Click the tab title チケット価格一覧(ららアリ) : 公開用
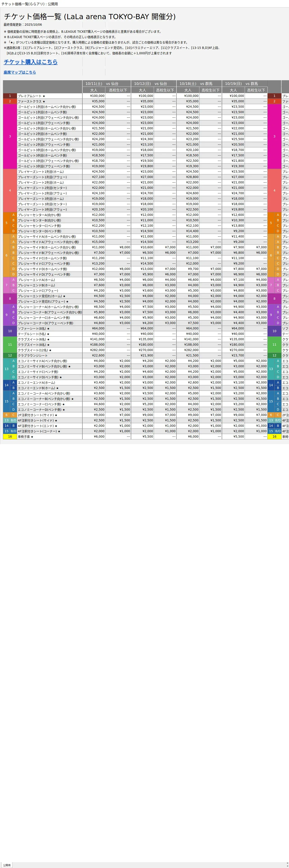This screenshot has height=868, width=289. coord(30,4)
